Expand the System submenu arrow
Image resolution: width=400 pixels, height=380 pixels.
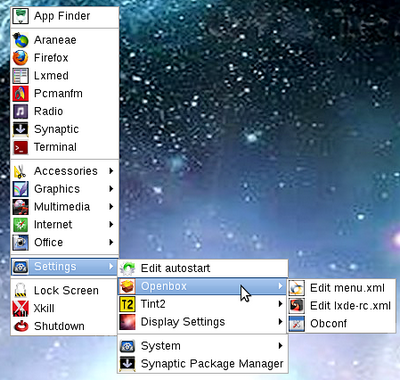click(281, 346)
